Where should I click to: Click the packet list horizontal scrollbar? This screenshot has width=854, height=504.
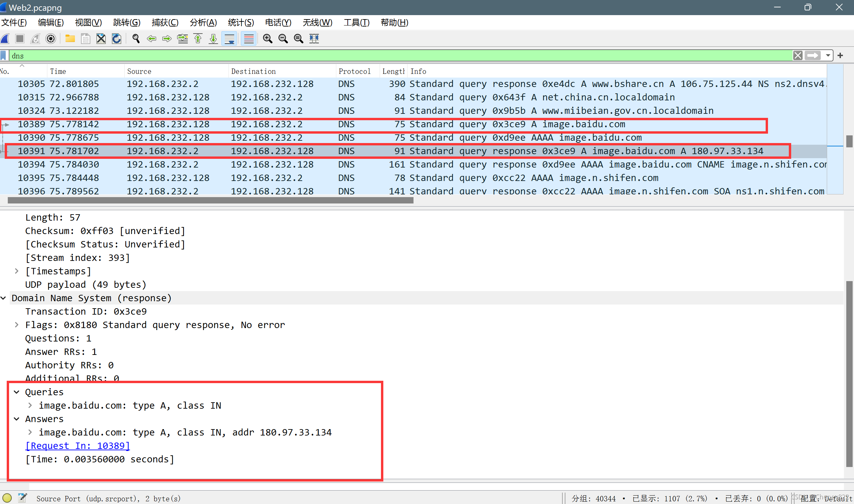(211, 200)
